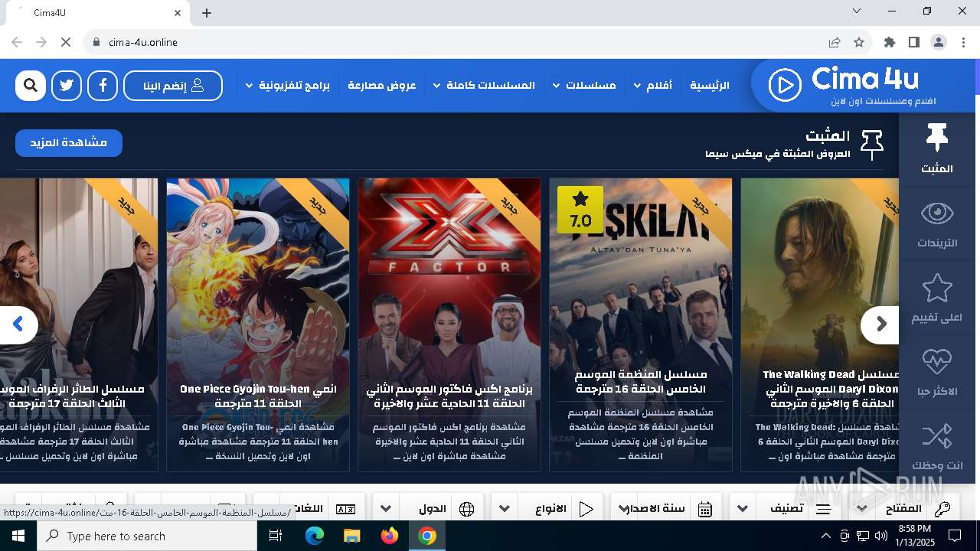The height and width of the screenshot is (551, 980).
Task: Select the most popular (الاكثر حبا) heart icon
Action: 937,361
